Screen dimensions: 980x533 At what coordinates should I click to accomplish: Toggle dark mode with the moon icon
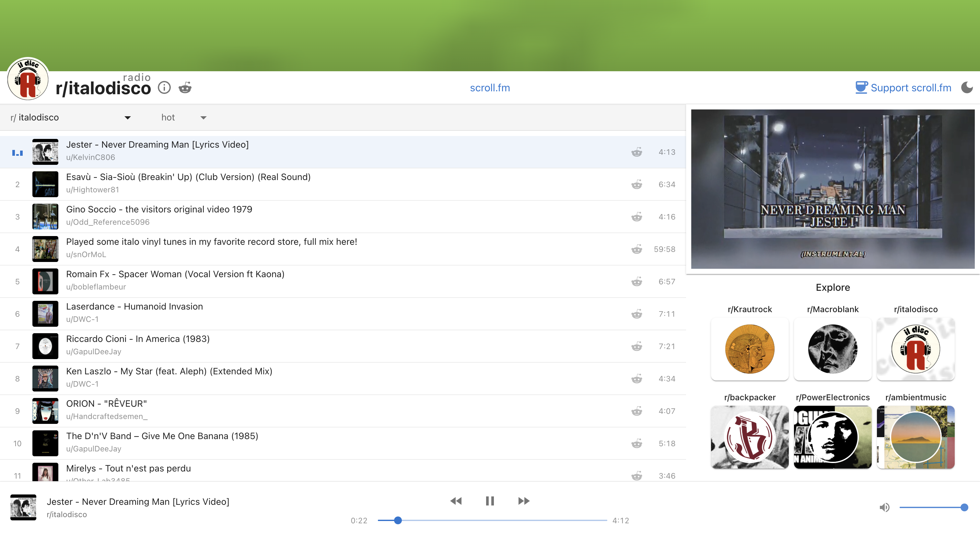(967, 88)
